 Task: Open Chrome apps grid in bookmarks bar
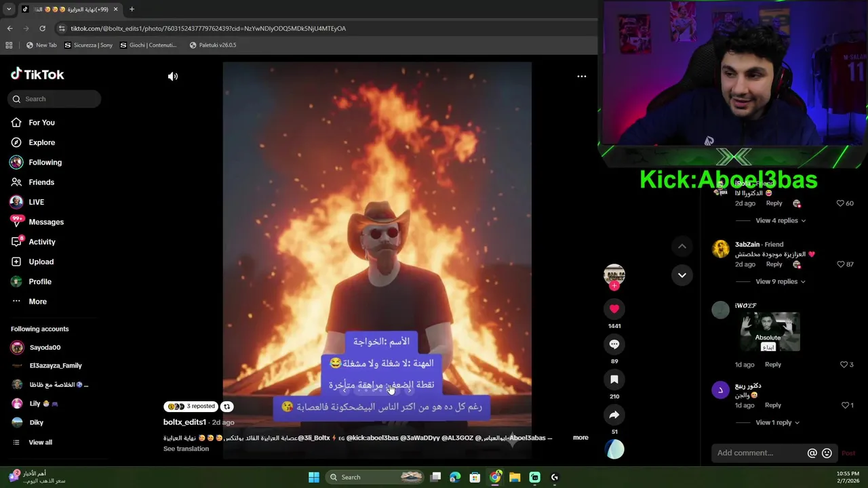click(x=9, y=45)
